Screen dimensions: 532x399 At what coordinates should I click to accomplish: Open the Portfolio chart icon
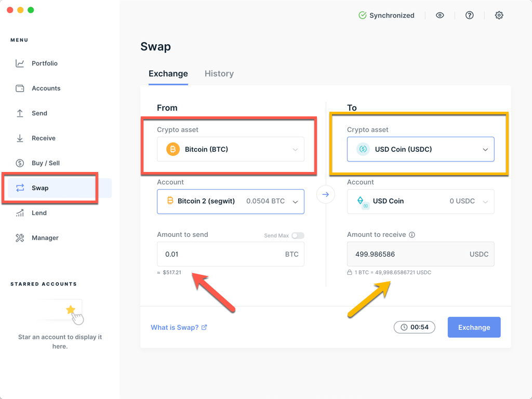click(20, 63)
